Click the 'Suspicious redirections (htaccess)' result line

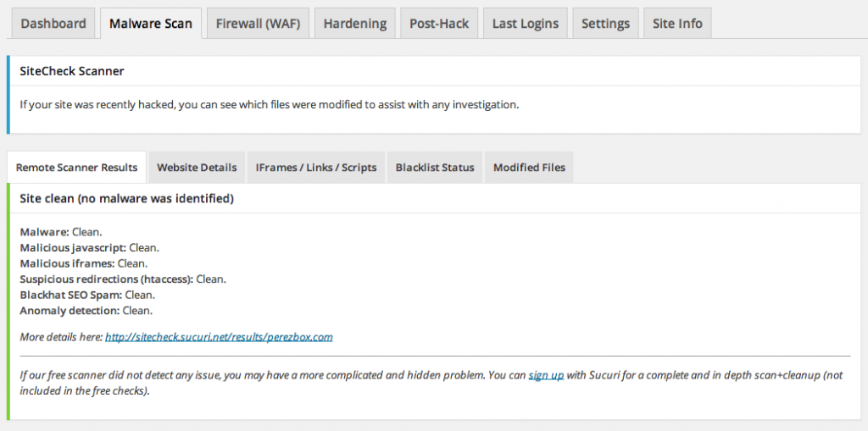[123, 279]
